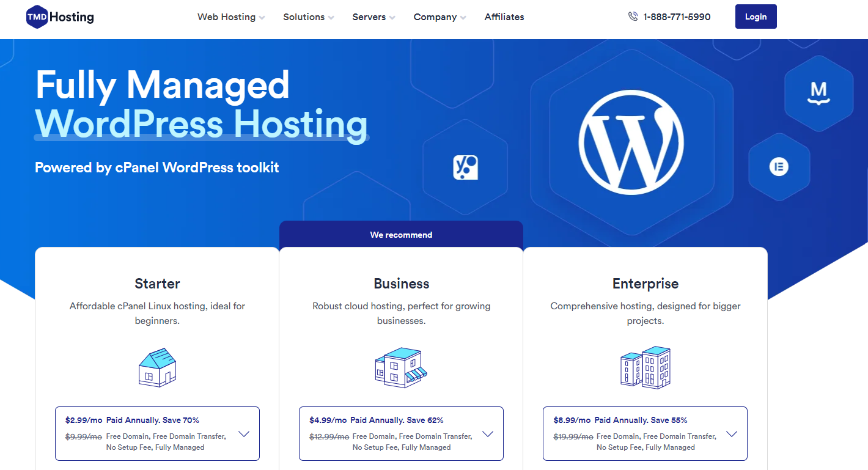Click the large WordPress logo
The height and width of the screenshot is (470, 868).
pos(631,142)
